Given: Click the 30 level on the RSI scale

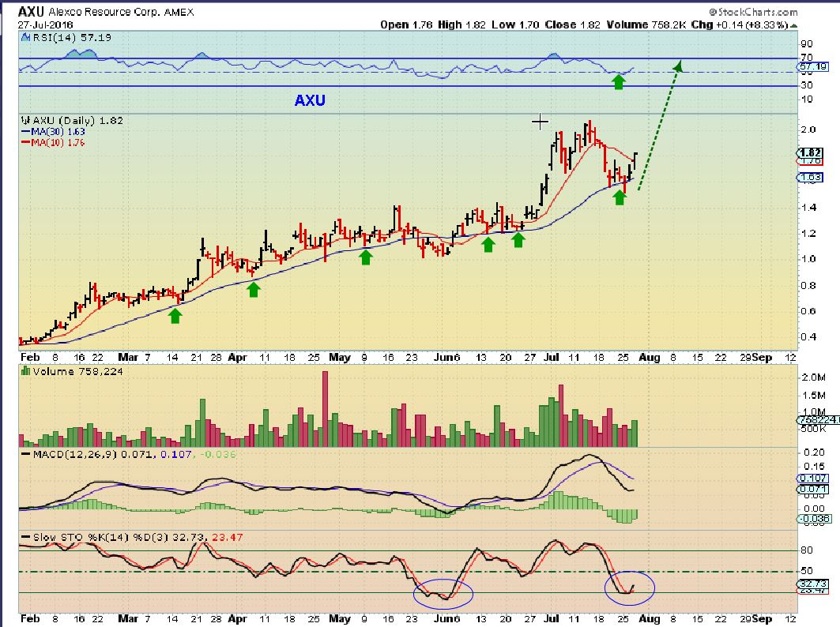Looking at the screenshot, I should [806, 85].
